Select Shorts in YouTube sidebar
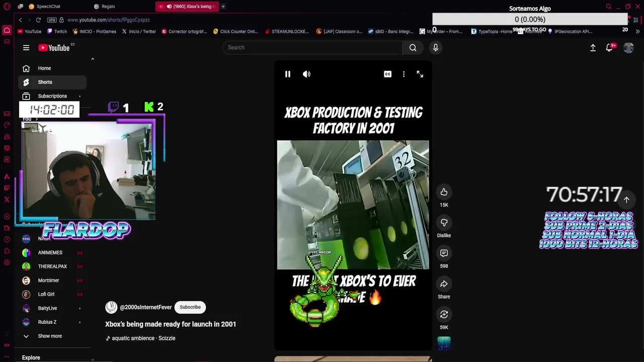 click(x=52, y=82)
